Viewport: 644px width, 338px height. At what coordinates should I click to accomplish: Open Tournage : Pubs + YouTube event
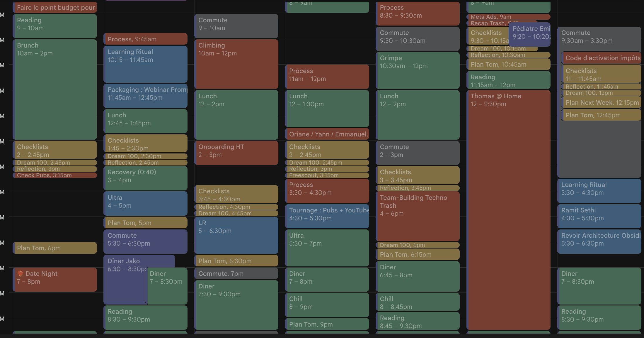pyautogui.click(x=327, y=216)
